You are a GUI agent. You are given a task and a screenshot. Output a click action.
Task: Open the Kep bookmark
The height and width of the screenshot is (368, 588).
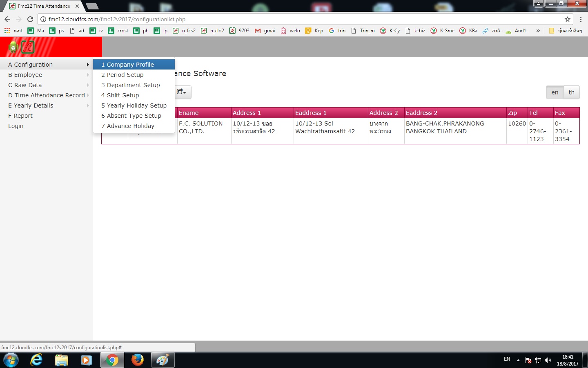314,31
